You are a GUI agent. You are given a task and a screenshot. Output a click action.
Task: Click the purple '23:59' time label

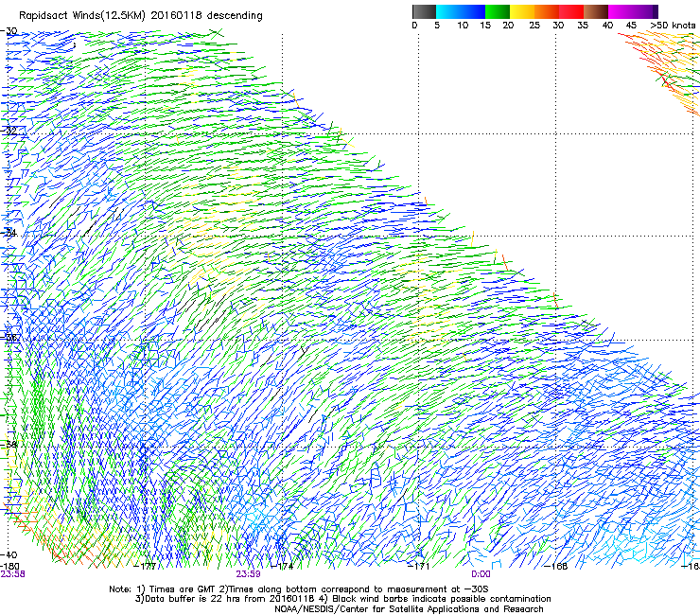248,574
